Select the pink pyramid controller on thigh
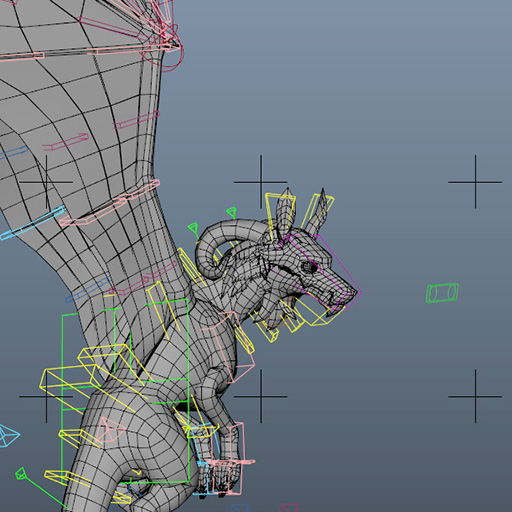The height and width of the screenshot is (512, 512). point(108,430)
